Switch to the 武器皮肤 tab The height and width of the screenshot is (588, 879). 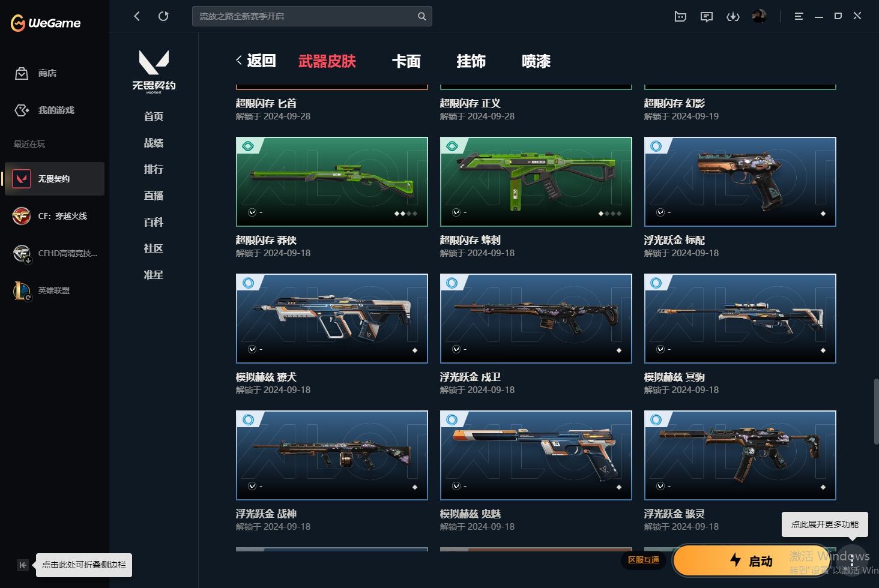pos(327,61)
